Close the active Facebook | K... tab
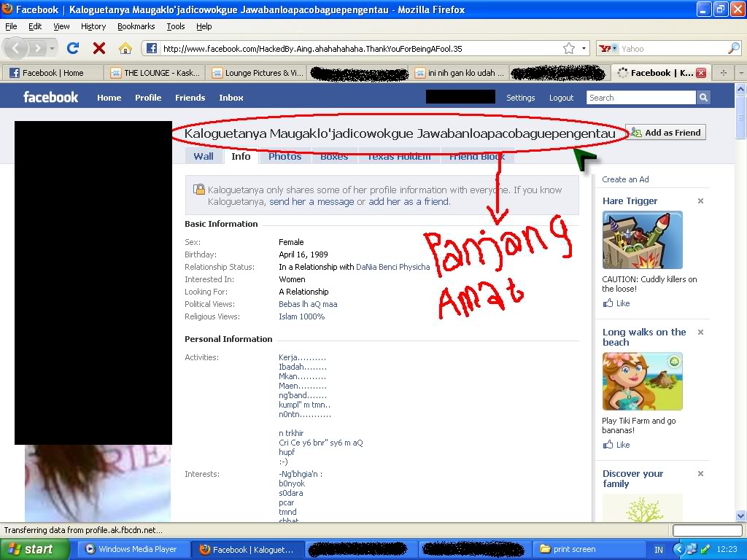The image size is (747, 560). 701,73
